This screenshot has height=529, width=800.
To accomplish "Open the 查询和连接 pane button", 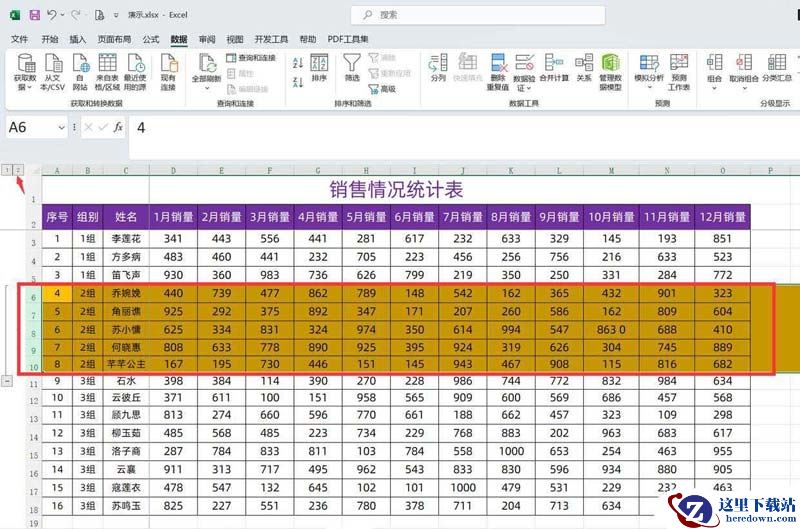I will pos(251,58).
